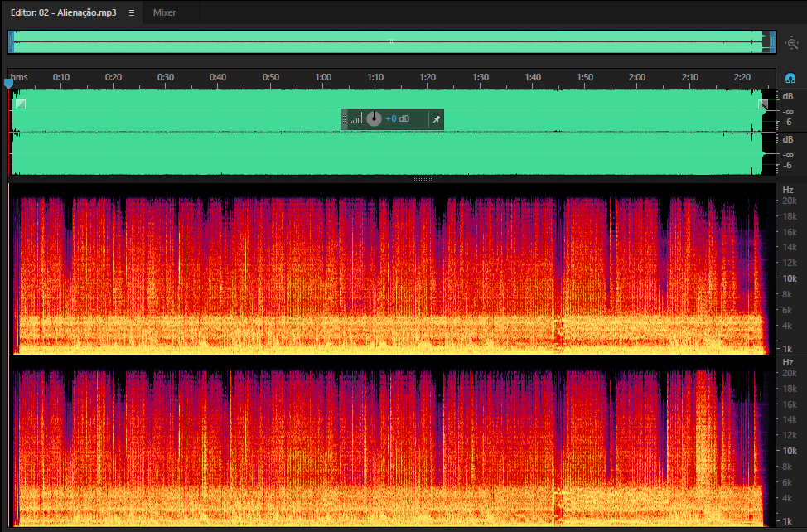807x532 pixels.
Task: Click timeline ruler at 0:40
Action: pyautogui.click(x=218, y=77)
